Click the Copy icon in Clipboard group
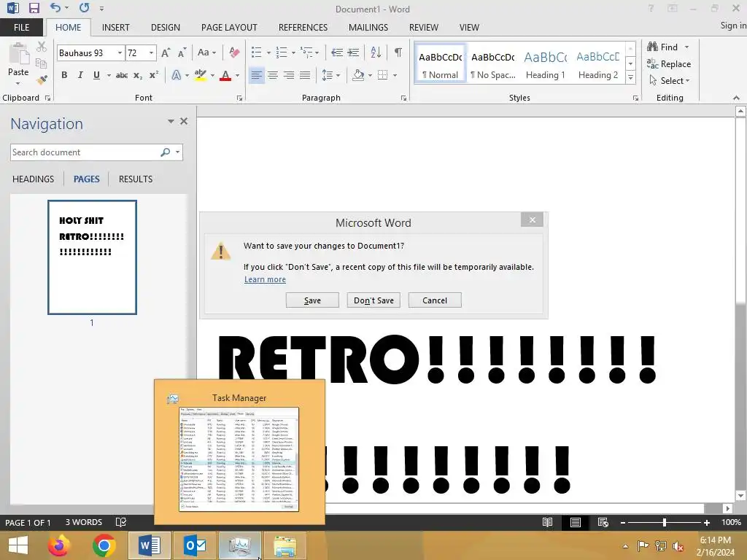 (42, 63)
